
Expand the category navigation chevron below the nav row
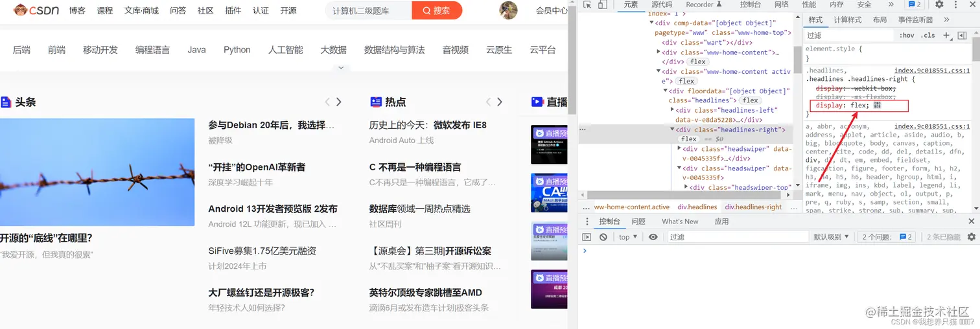[x=341, y=67]
